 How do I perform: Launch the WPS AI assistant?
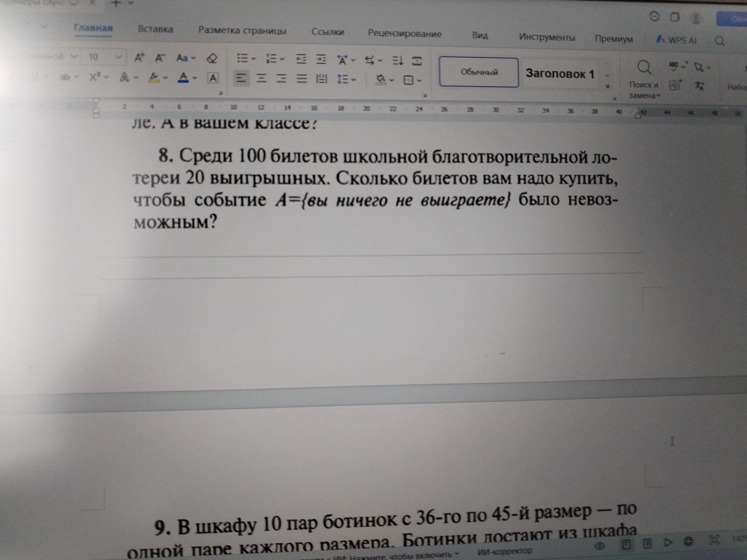coord(676,40)
